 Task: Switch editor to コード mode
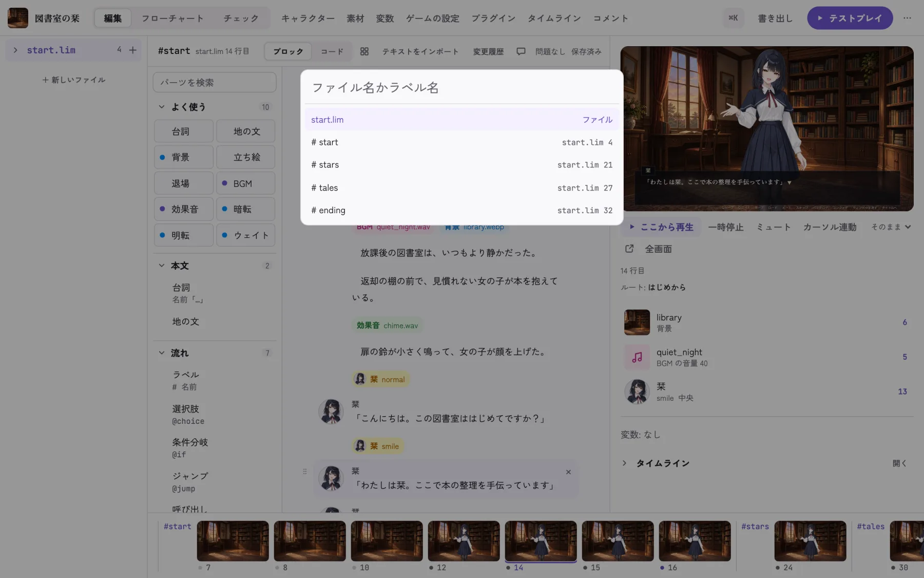coord(332,51)
